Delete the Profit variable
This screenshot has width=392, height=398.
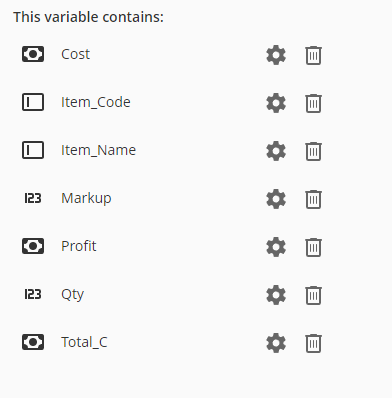pos(313,247)
